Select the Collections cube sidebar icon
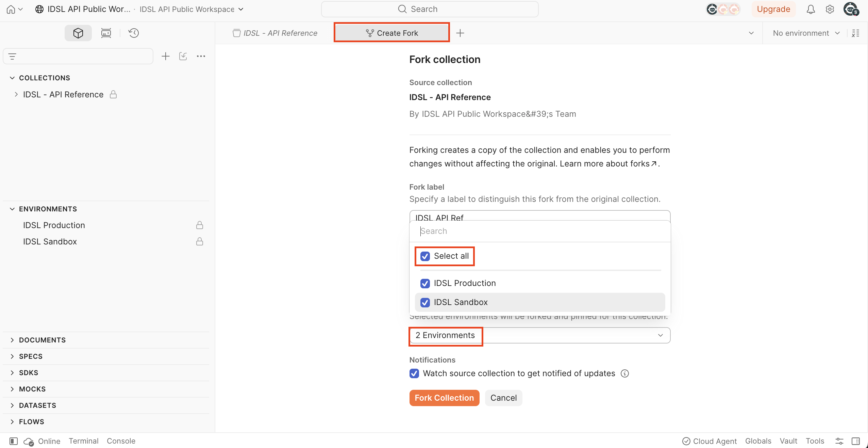868x448 pixels. [78, 33]
